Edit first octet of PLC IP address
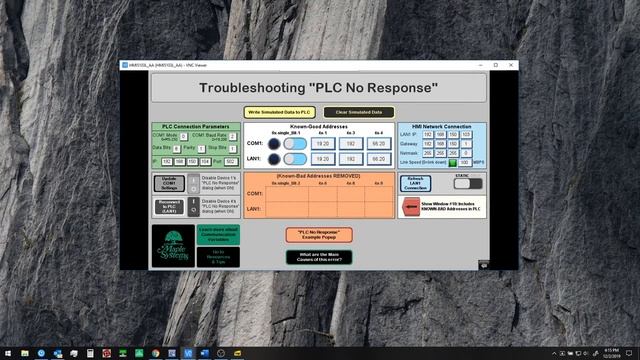 point(167,162)
